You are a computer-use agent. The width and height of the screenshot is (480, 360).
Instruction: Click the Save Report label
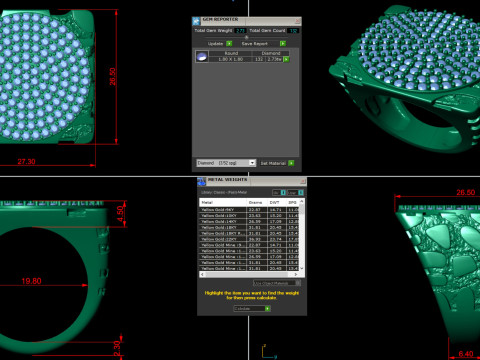click(x=255, y=44)
